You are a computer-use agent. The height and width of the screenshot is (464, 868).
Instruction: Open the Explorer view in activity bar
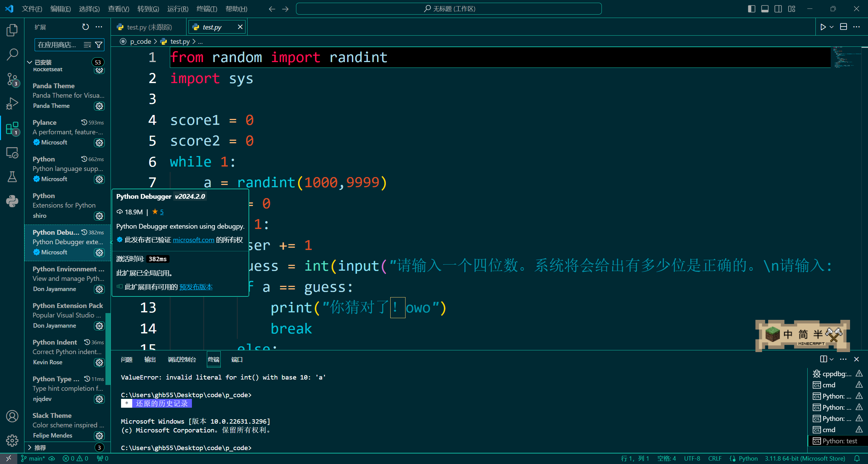[12, 30]
